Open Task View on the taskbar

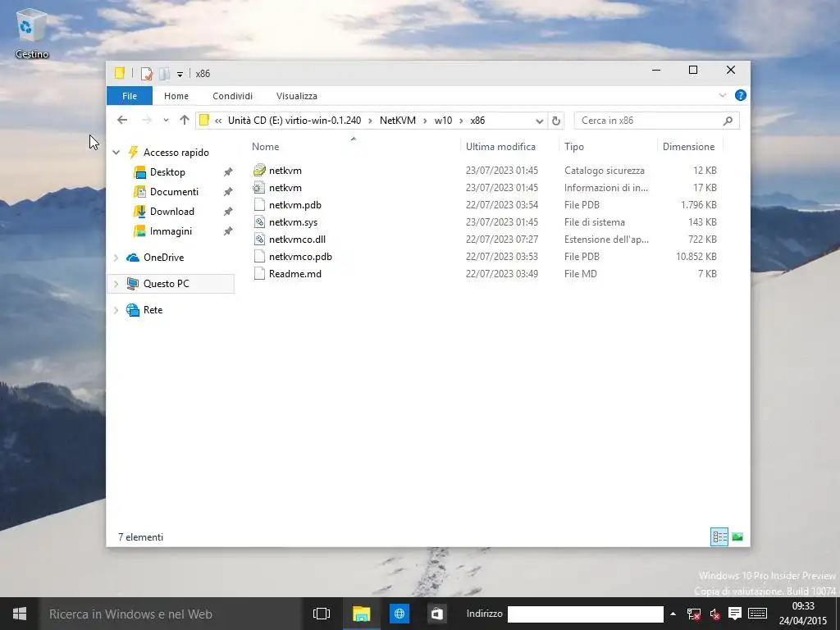pyautogui.click(x=322, y=614)
